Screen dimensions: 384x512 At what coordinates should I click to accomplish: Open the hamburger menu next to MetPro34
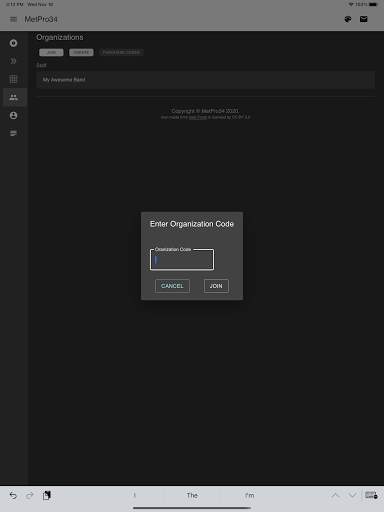(x=13, y=19)
